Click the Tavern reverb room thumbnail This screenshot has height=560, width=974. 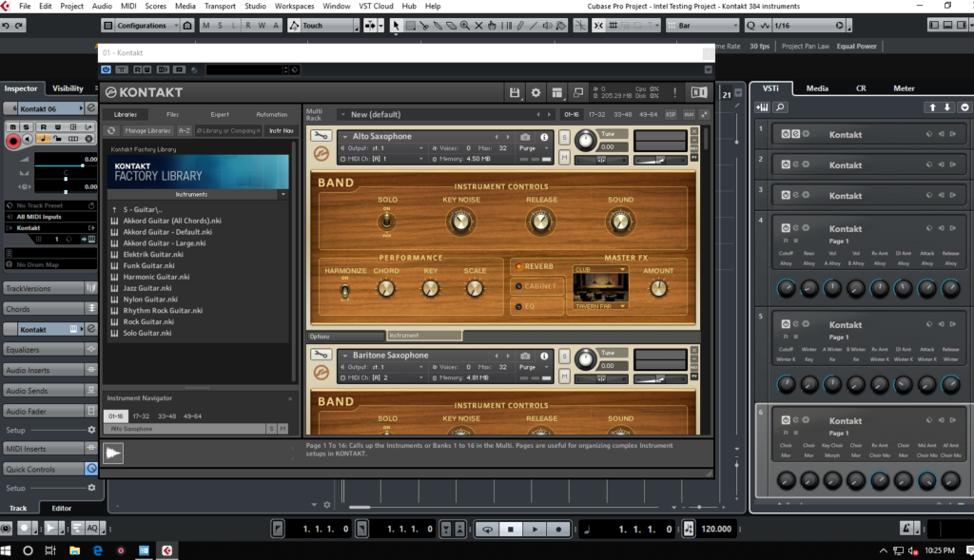[600, 287]
